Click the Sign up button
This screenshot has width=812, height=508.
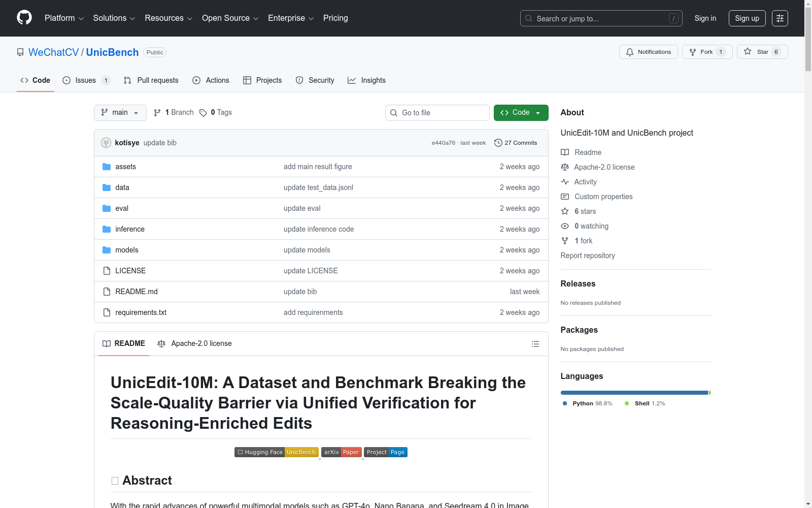[x=747, y=18]
